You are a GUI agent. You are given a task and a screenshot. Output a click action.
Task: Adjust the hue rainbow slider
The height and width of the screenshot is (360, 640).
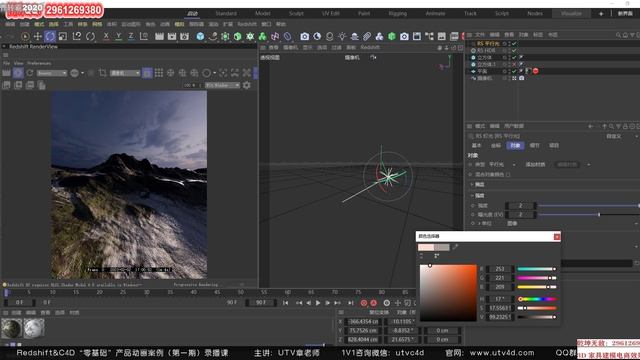(x=537, y=299)
